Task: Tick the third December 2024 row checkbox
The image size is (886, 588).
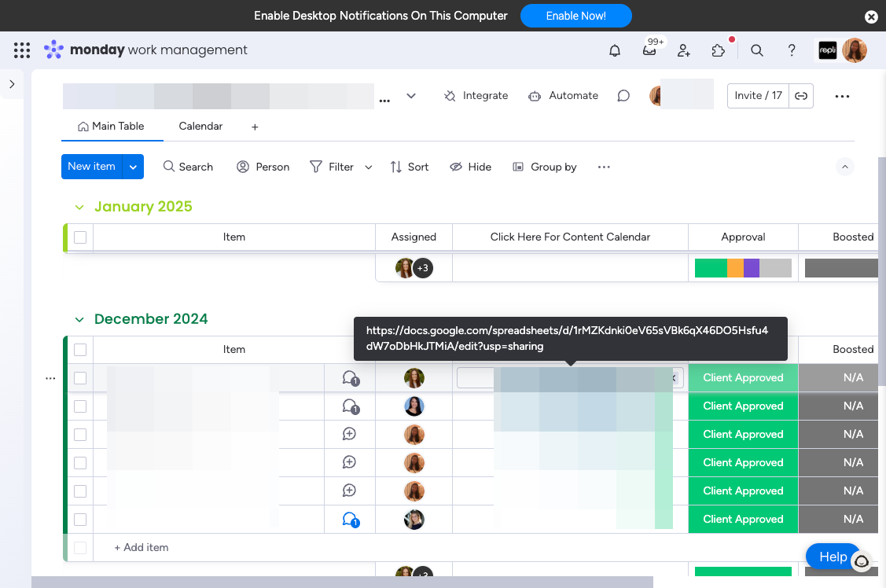Action: (x=80, y=435)
